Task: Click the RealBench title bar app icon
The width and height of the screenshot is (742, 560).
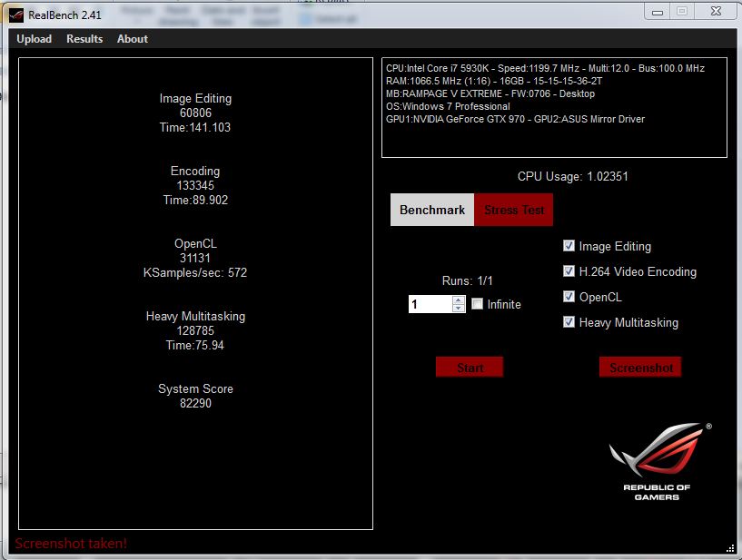Action: (x=15, y=15)
